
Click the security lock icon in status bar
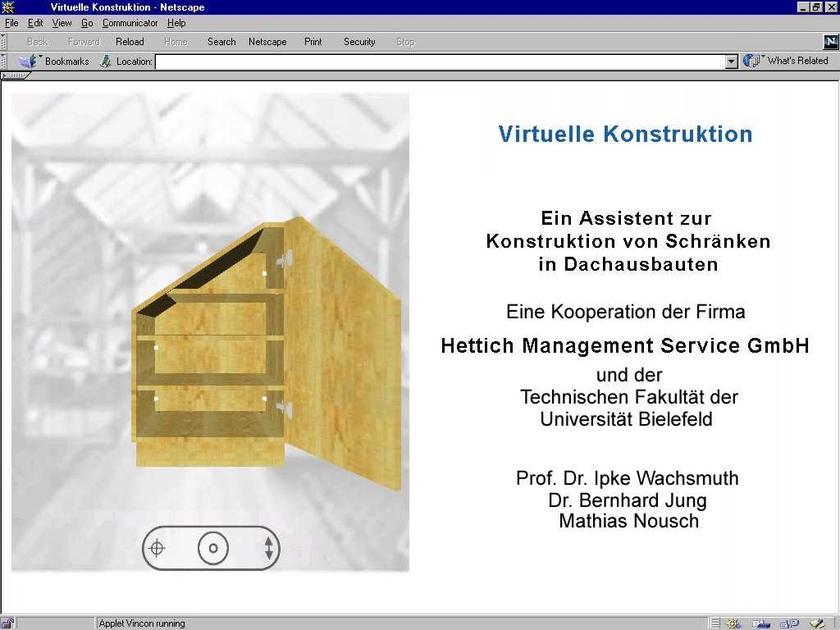(7, 623)
